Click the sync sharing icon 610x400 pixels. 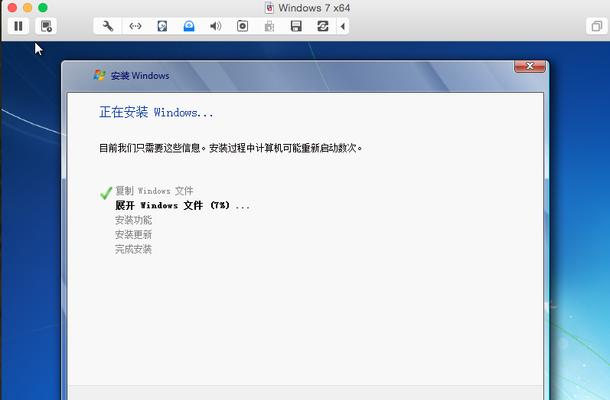323,26
